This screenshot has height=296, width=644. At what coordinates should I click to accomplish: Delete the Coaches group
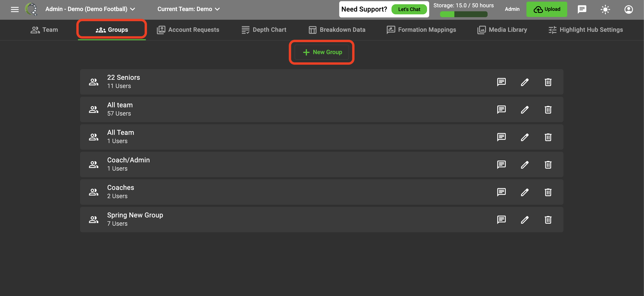click(548, 192)
